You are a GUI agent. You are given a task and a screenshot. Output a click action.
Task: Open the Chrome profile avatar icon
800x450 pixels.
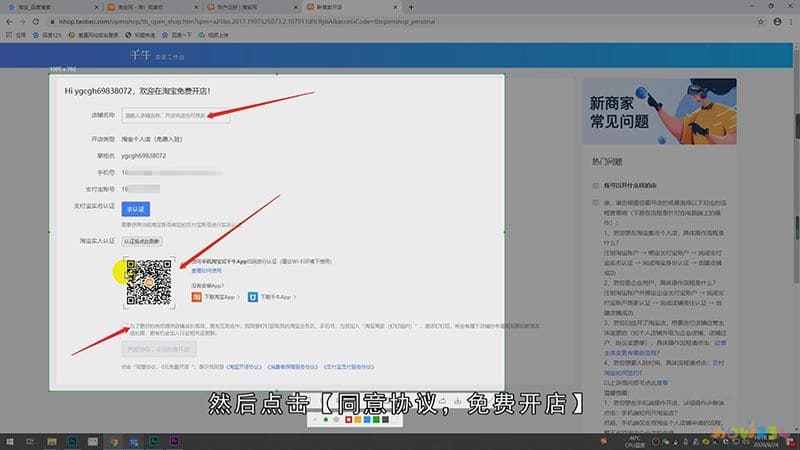pyautogui.click(x=777, y=21)
